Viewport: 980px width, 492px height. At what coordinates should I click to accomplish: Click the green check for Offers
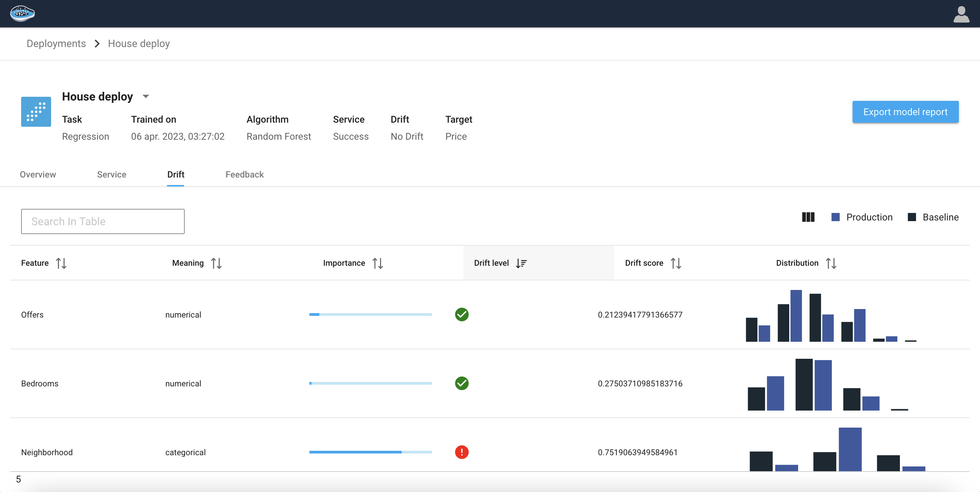tap(461, 315)
